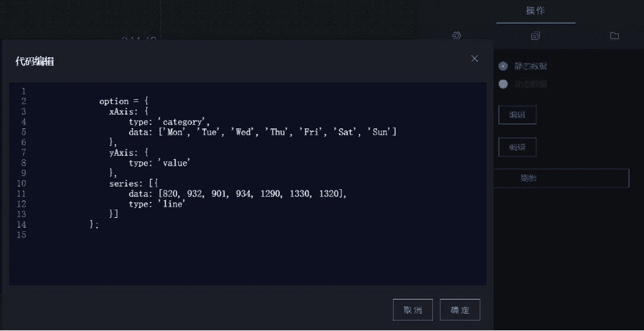The image size is (644, 331).
Task: Click the series data numbers line
Action: 238,193
